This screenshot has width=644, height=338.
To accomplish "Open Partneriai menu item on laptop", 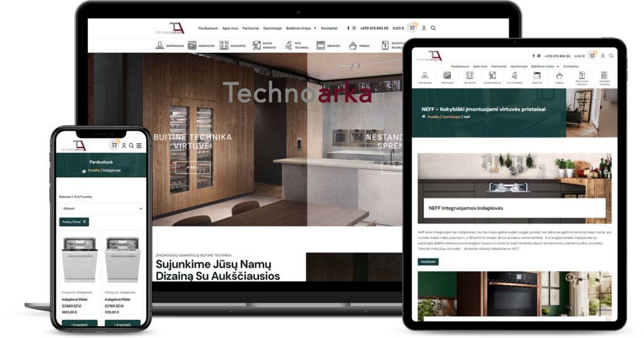I will coord(250,28).
